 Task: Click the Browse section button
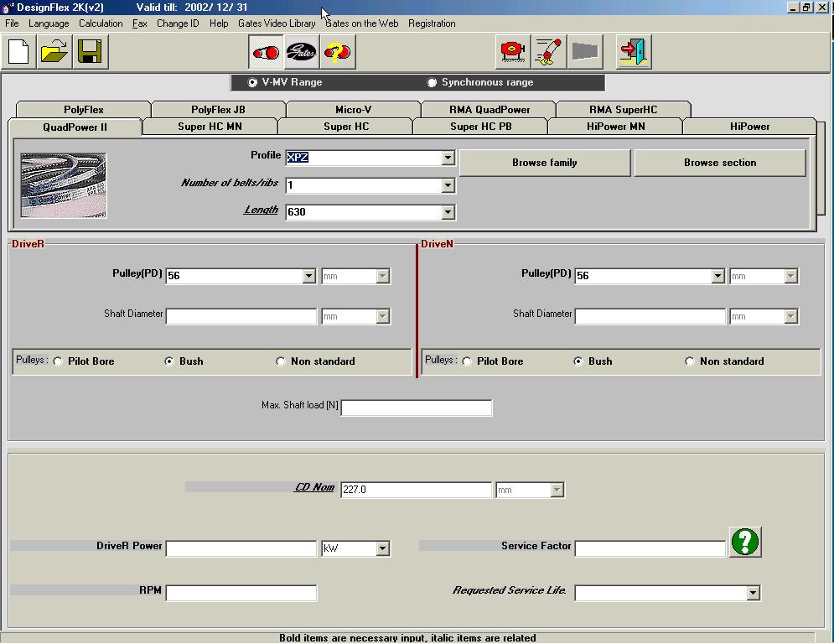coord(720,163)
